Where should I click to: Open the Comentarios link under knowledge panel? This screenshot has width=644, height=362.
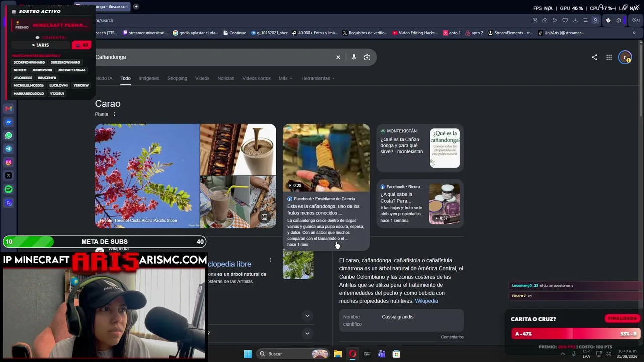click(452, 337)
